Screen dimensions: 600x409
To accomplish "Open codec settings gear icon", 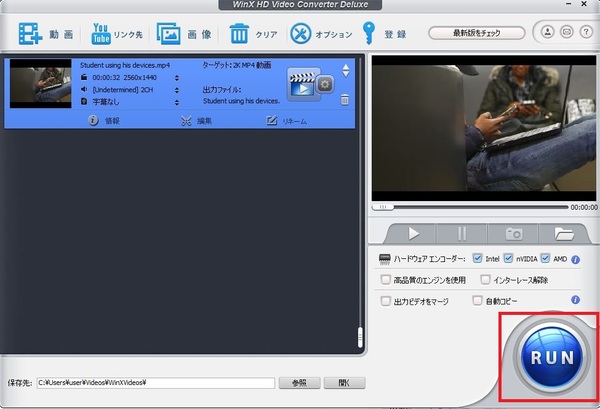I will [325, 84].
